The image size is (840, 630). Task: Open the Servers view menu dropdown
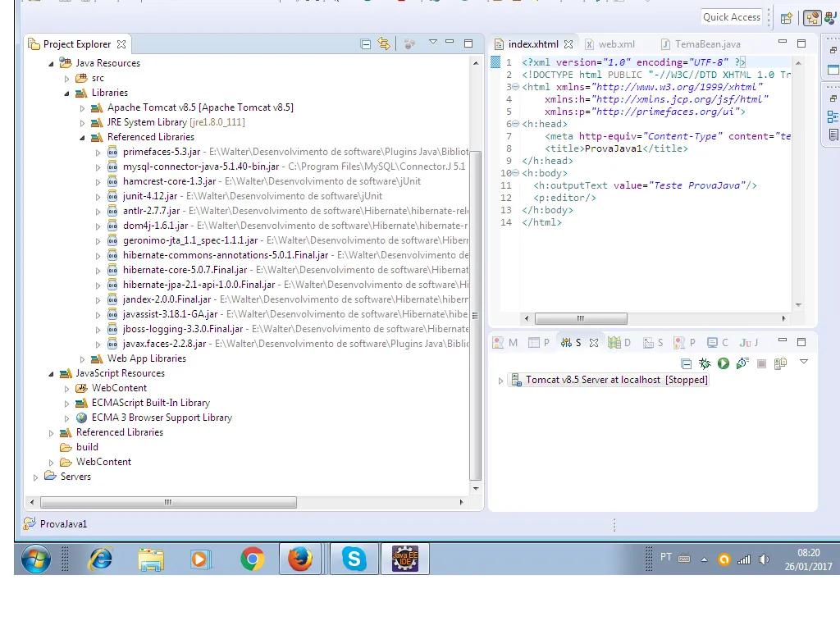point(804,362)
